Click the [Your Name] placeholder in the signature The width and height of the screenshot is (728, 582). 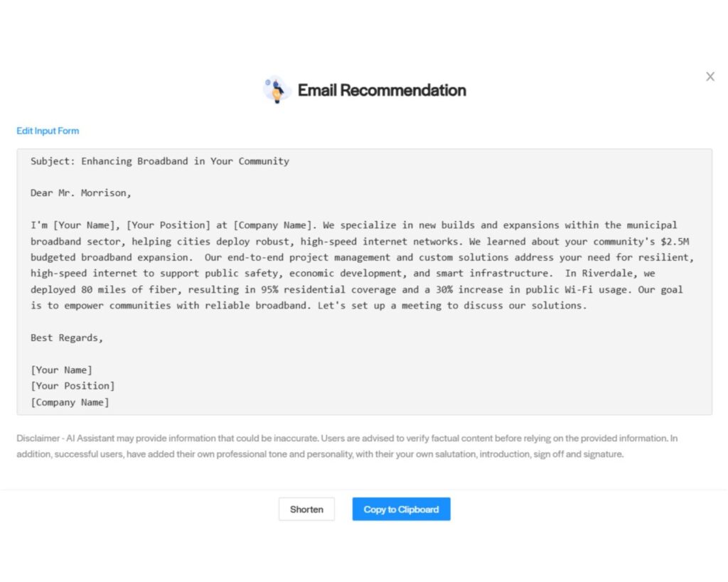[61, 370]
